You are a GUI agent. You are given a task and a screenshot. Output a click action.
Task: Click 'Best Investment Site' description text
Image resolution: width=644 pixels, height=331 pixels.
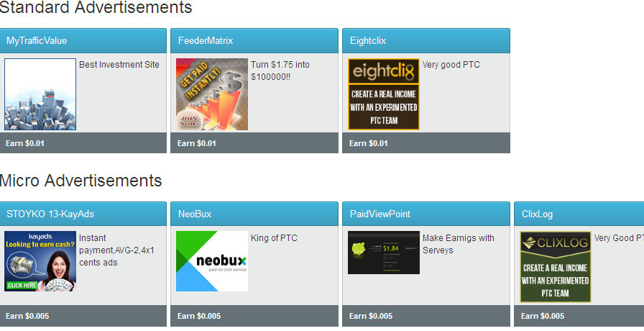click(x=119, y=65)
